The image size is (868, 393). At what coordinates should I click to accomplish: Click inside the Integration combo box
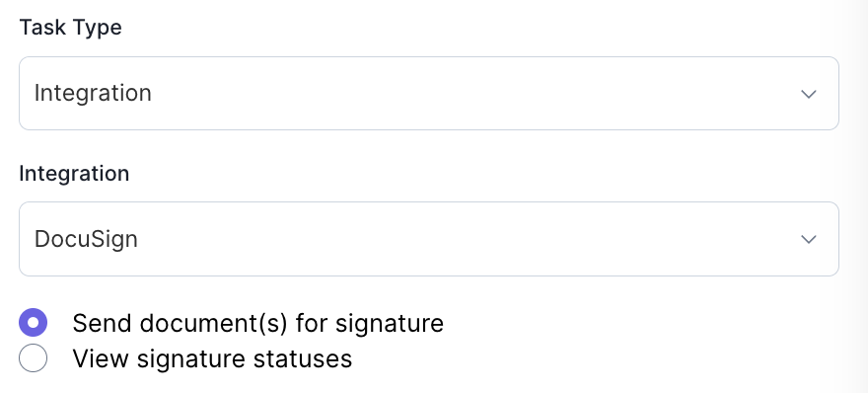(429, 239)
